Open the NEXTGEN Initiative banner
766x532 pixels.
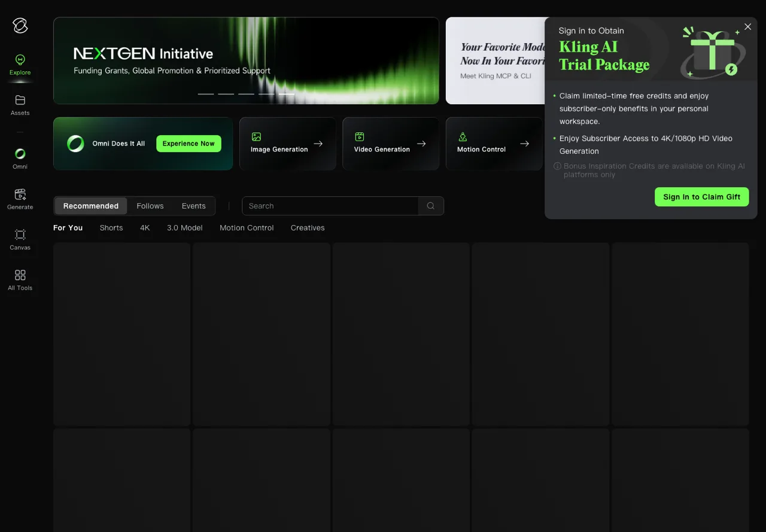(x=246, y=60)
